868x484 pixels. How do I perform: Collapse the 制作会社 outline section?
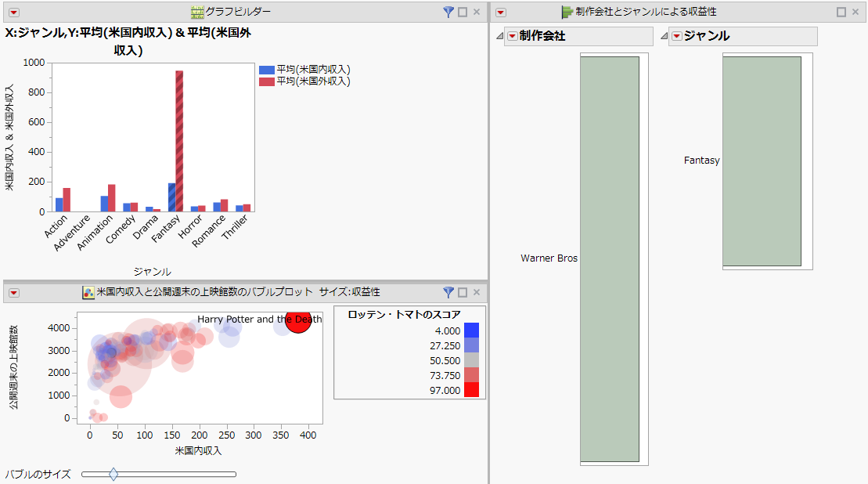(x=499, y=36)
